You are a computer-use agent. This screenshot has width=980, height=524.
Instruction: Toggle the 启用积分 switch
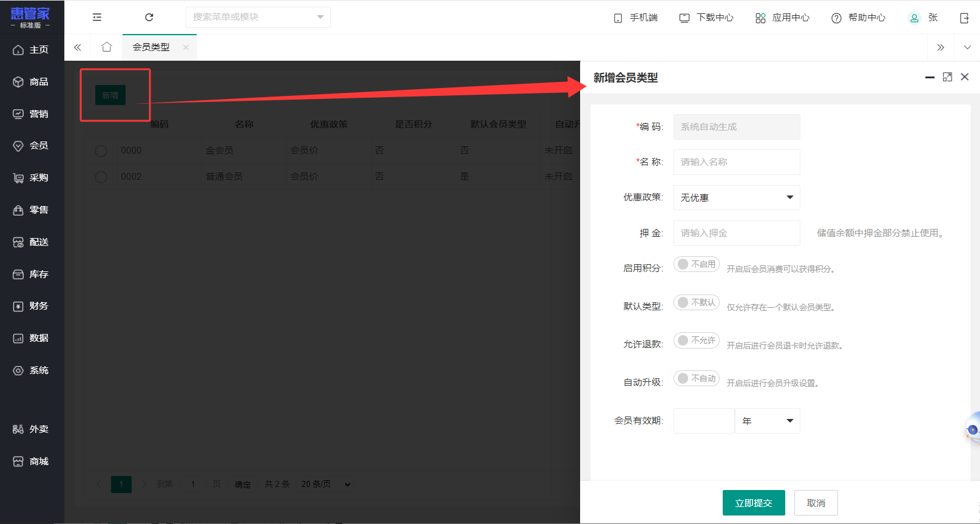[697, 264]
